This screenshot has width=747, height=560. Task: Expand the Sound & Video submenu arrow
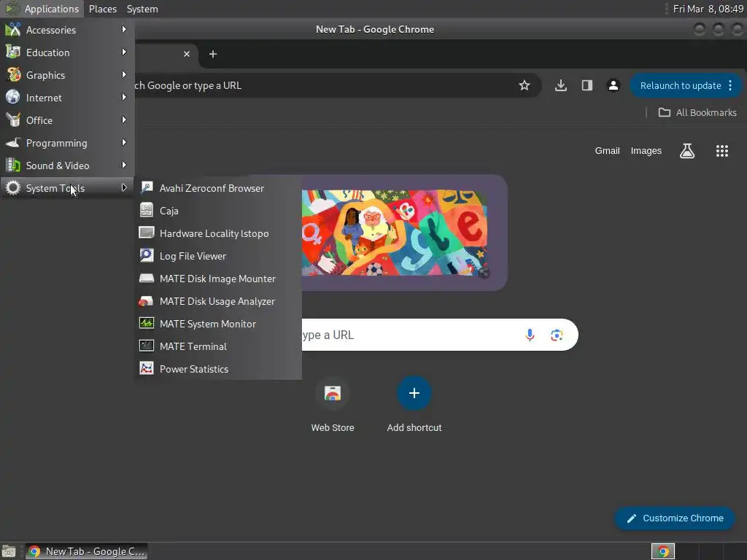[x=124, y=165]
